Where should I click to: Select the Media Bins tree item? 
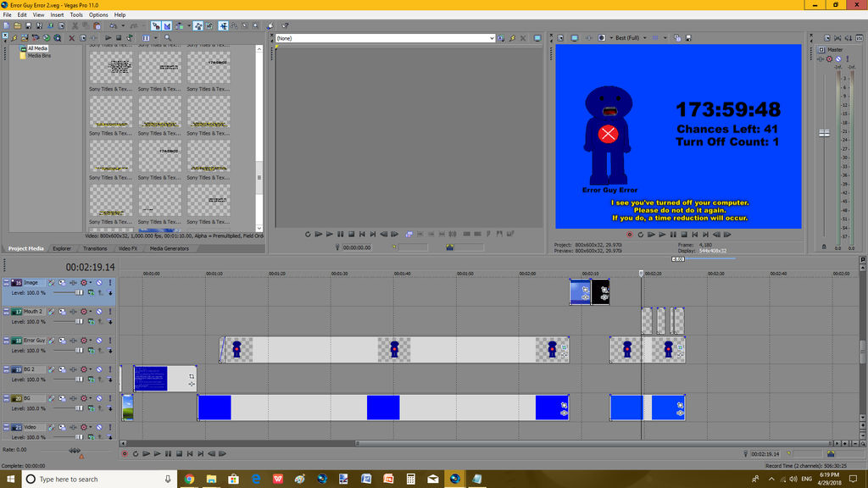(x=39, y=56)
